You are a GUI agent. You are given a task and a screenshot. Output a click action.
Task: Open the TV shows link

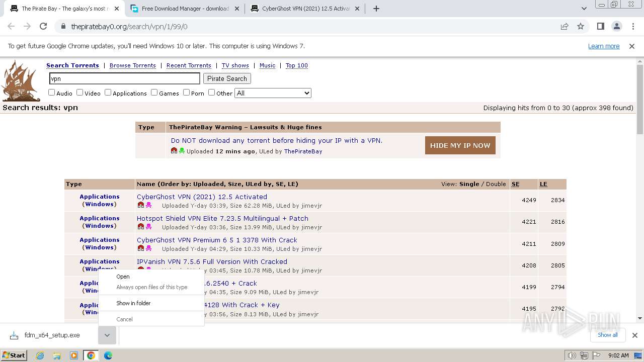235,65
